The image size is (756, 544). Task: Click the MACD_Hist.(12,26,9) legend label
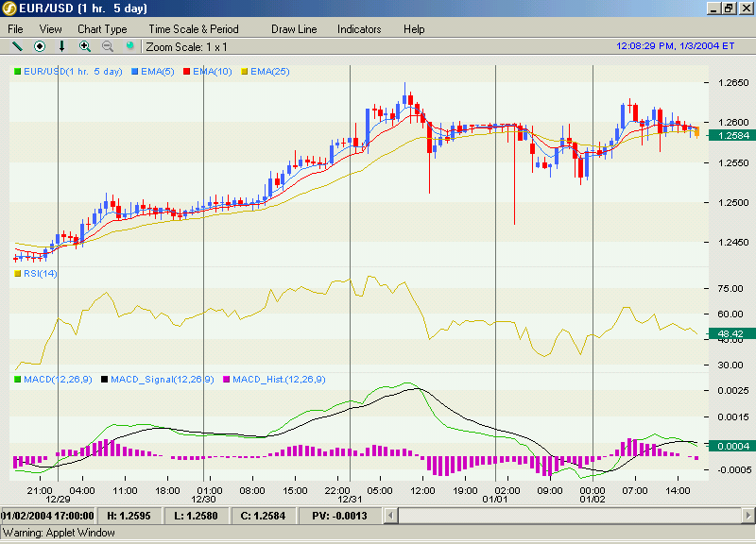(x=279, y=380)
